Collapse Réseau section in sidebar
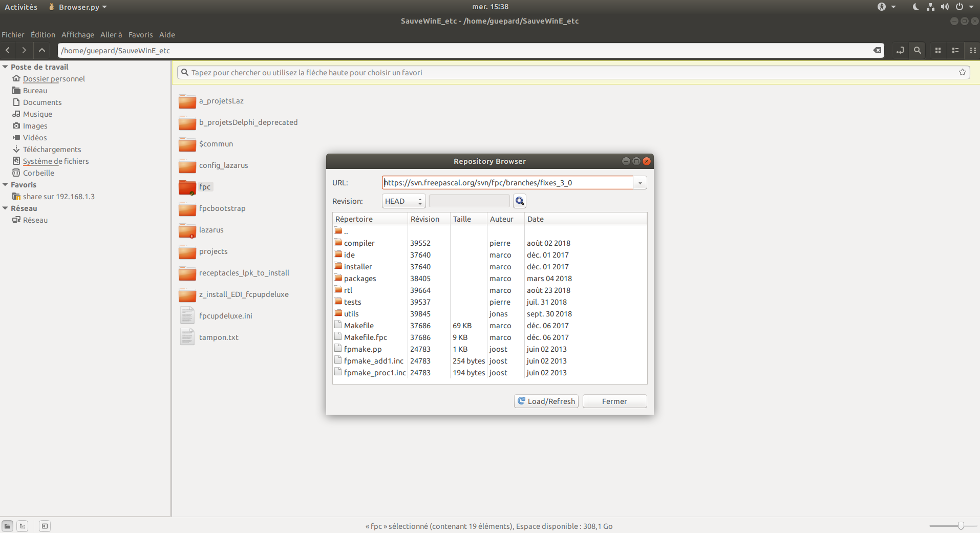The image size is (980, 533). pos(5,208)
